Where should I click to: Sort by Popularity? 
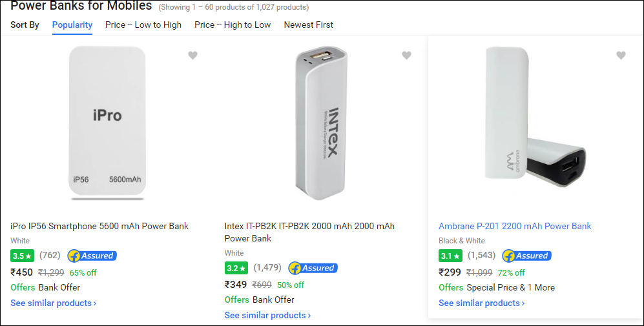[x=72, y=25]
